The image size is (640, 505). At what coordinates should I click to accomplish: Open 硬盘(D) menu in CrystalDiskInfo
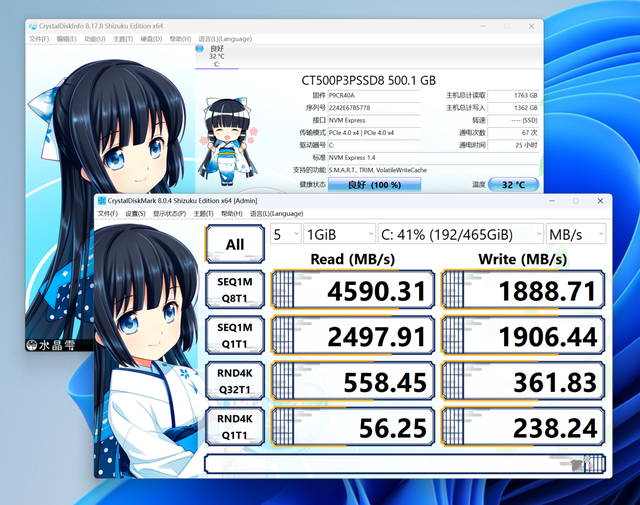[x=151, y=39]
